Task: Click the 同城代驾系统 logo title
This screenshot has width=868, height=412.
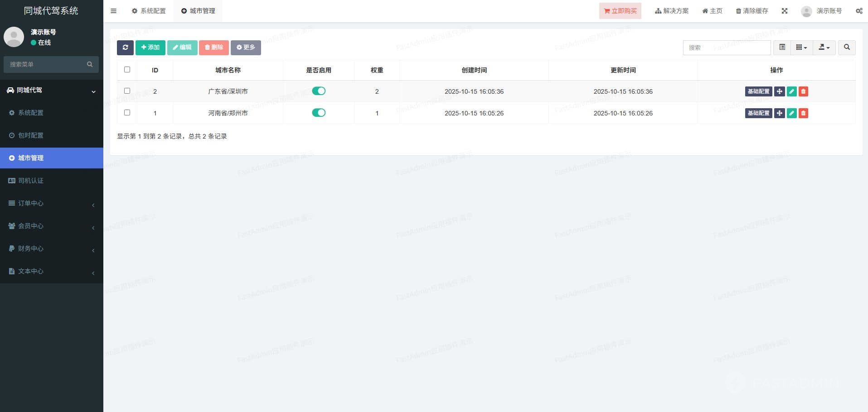Action: point(51,11)
